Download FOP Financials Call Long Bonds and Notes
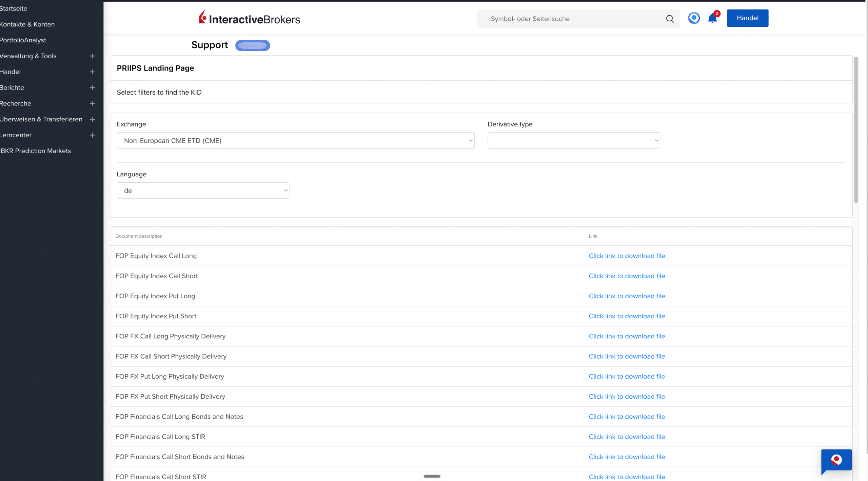 point(627,417)
